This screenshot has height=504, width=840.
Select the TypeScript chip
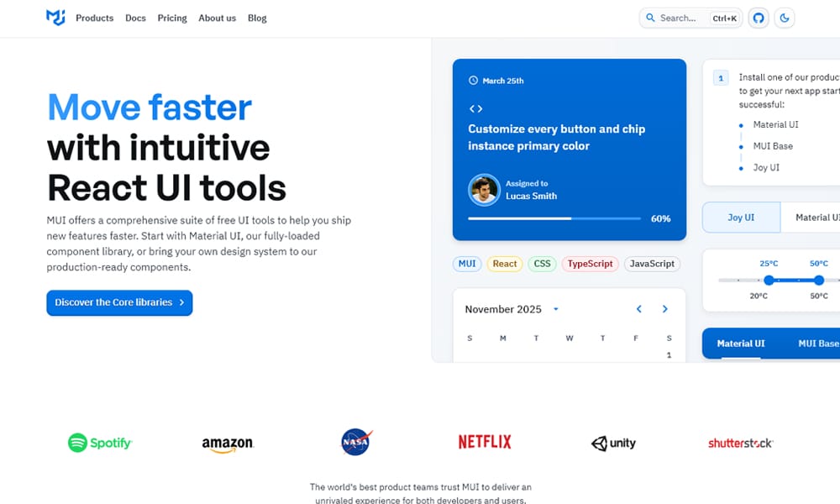[x=590, y=264]
